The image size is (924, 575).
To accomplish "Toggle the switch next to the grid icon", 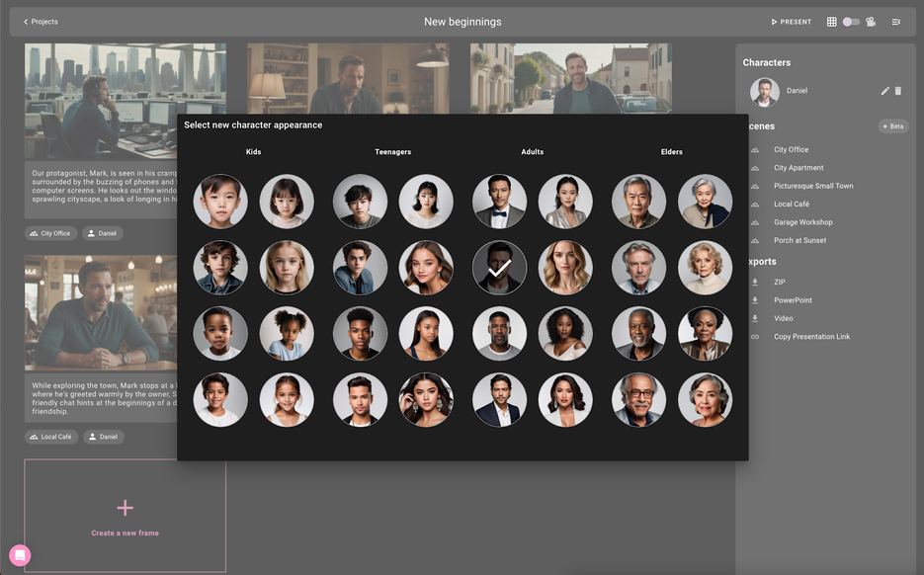I will point(851,21).
